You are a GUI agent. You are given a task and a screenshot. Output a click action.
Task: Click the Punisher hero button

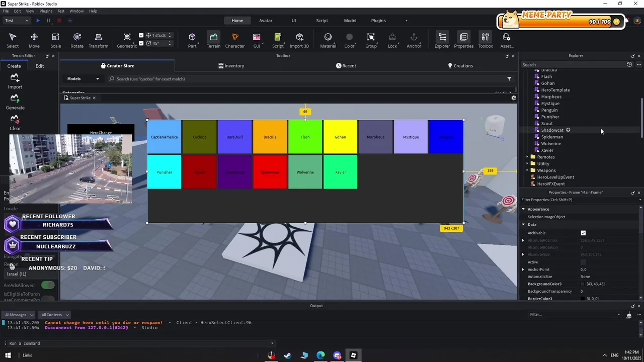(164, 172)
